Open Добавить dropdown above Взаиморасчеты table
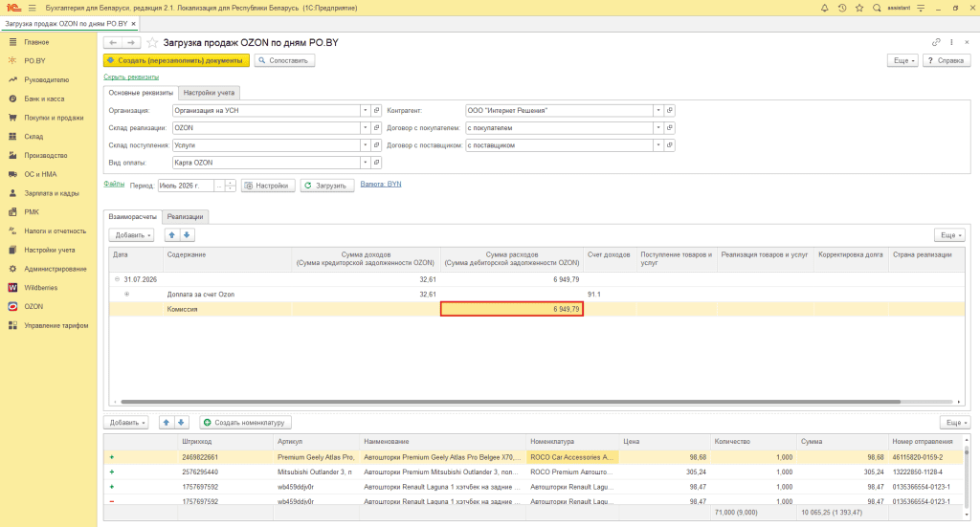 [131, 235]
